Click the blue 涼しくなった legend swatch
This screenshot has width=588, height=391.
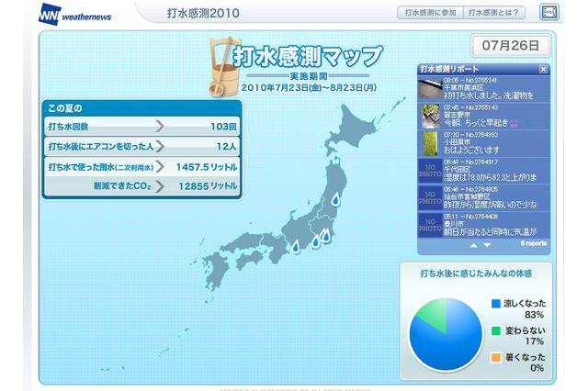click(x=495, y=303)
